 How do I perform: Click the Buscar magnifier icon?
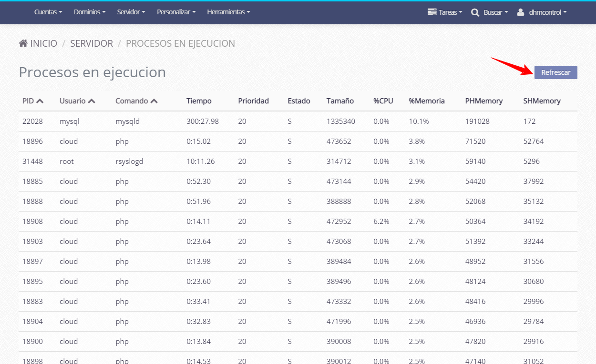475,12
